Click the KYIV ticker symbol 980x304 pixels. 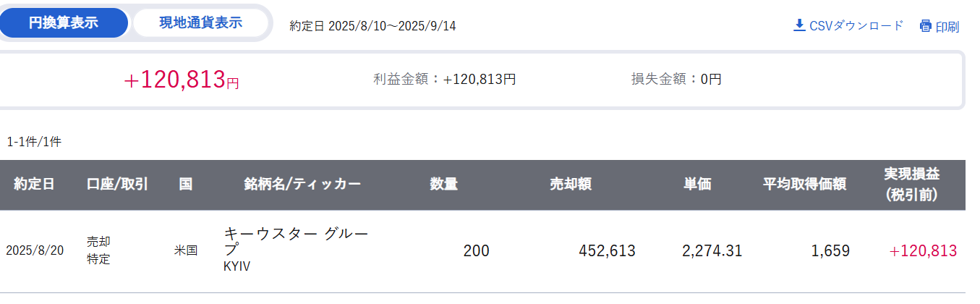tap(236, 266)
